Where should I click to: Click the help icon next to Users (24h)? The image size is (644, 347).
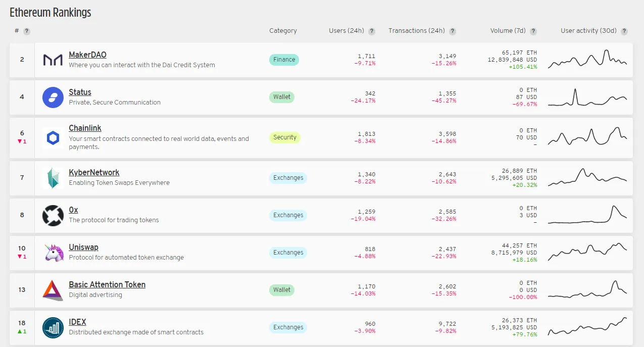pyautogui.click(x=372, y=31)
